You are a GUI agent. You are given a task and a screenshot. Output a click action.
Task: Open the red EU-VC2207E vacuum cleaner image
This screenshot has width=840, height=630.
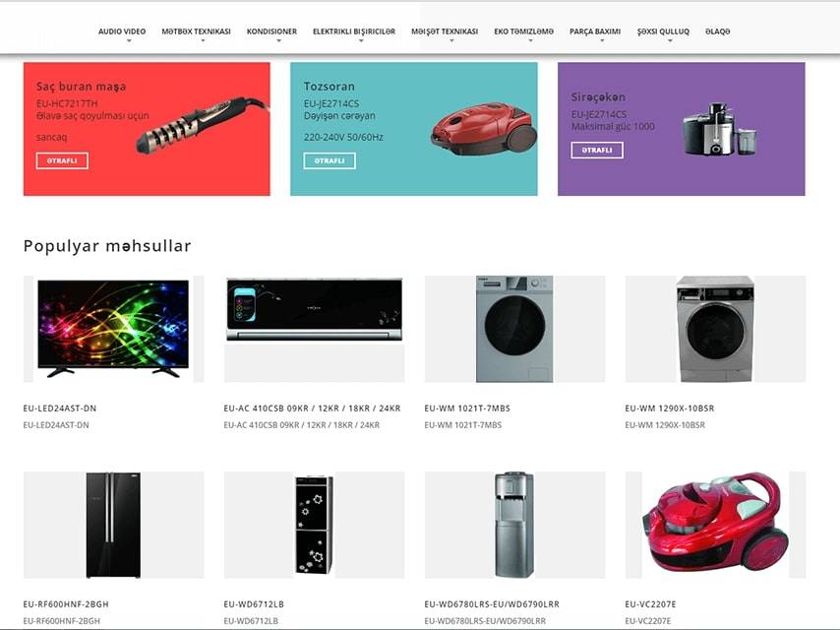(x=715, y=525)
